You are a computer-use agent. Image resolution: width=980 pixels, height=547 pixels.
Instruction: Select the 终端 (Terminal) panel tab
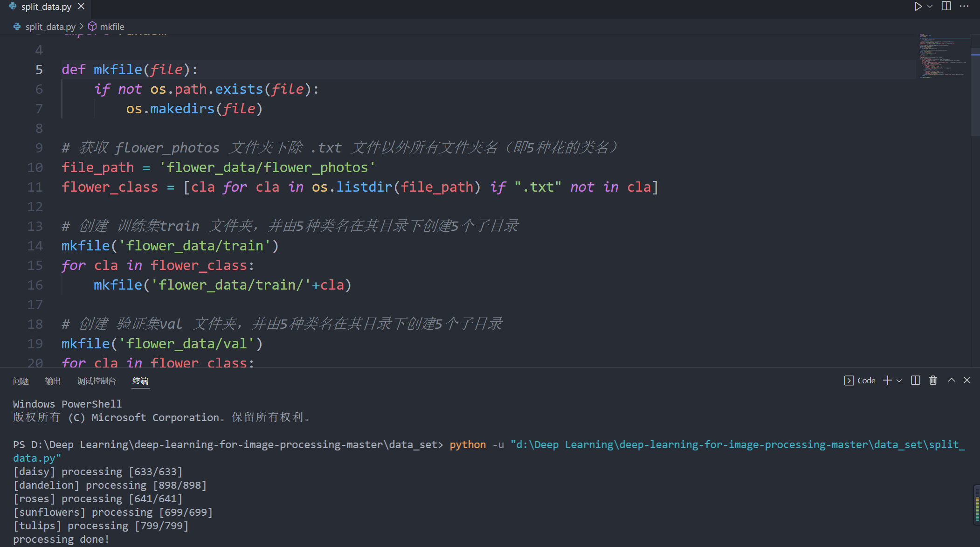(x=140, y=381)
